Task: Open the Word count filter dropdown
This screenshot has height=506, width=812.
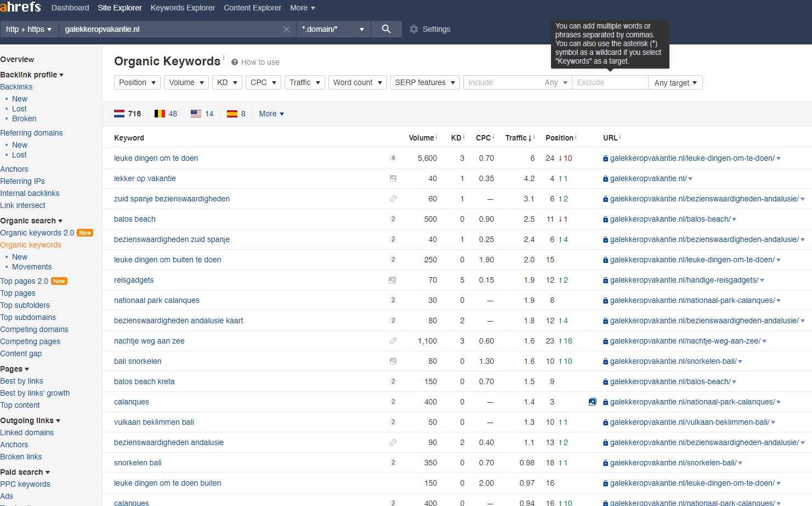Action: pos(357,82)
